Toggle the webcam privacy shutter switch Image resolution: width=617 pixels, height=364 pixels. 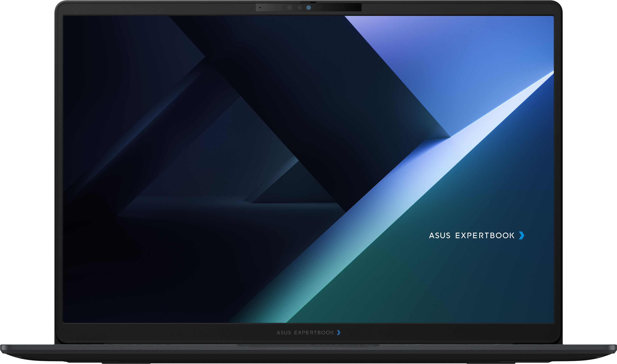coord(309,2)
